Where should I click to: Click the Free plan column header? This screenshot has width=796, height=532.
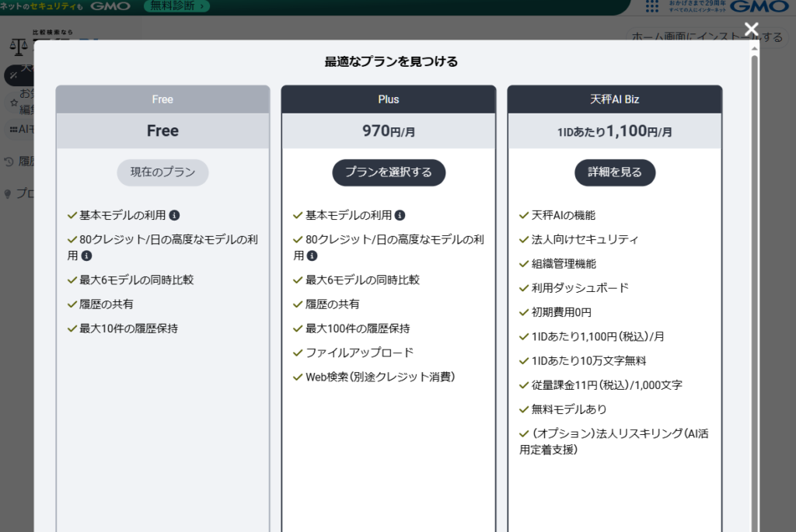[163, 99]
